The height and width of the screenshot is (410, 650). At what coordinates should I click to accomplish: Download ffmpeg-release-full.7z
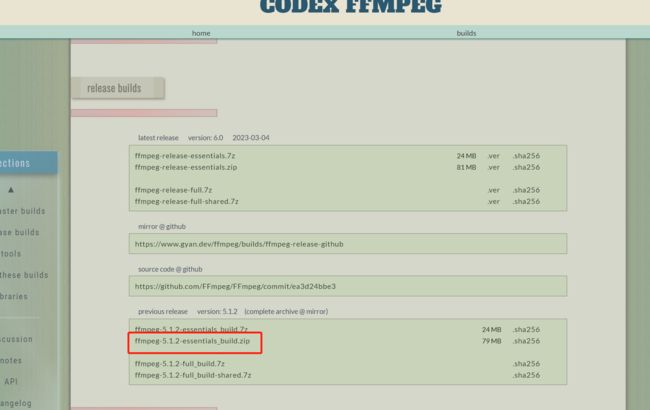coord(173,190)
